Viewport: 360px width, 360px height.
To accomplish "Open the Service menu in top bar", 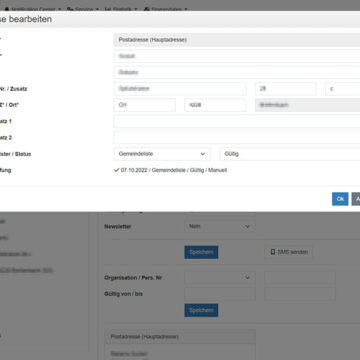I will click(x=82, y=9).
